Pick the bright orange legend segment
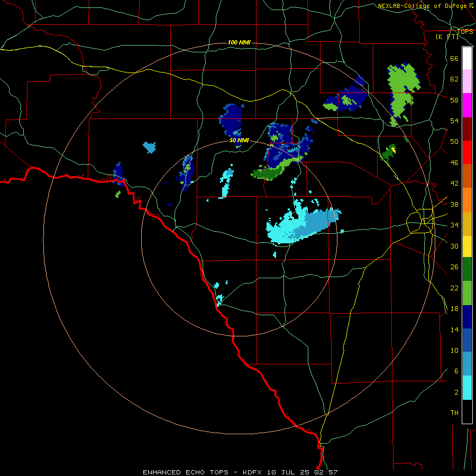Screen dimensions: 476x476 click(x=467, y=200)
